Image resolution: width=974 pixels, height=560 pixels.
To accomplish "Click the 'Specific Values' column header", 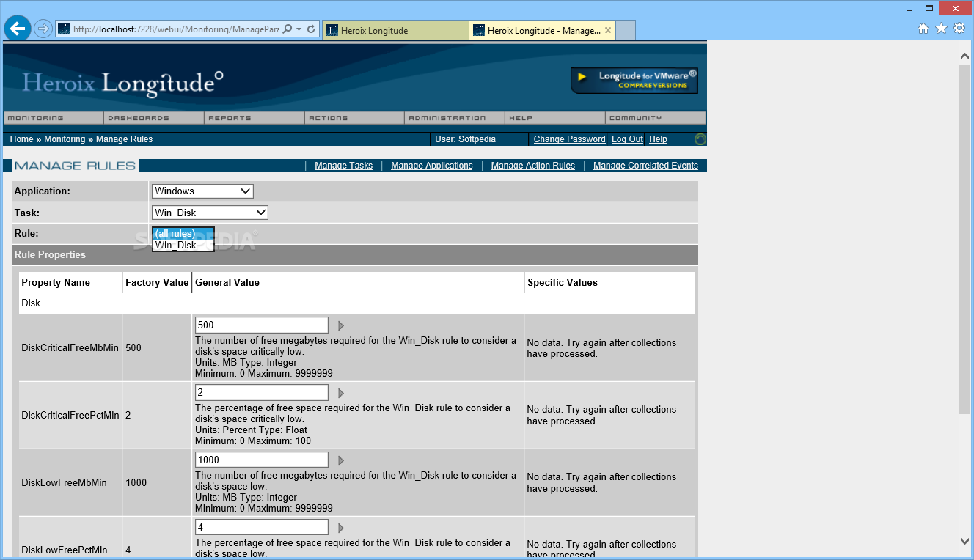I will (x=563, y=283).
